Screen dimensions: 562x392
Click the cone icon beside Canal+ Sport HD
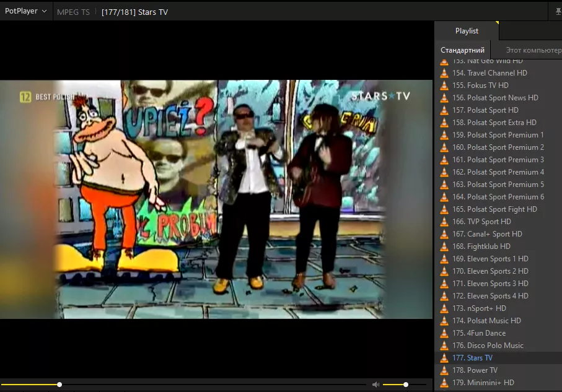coord(444,234)
